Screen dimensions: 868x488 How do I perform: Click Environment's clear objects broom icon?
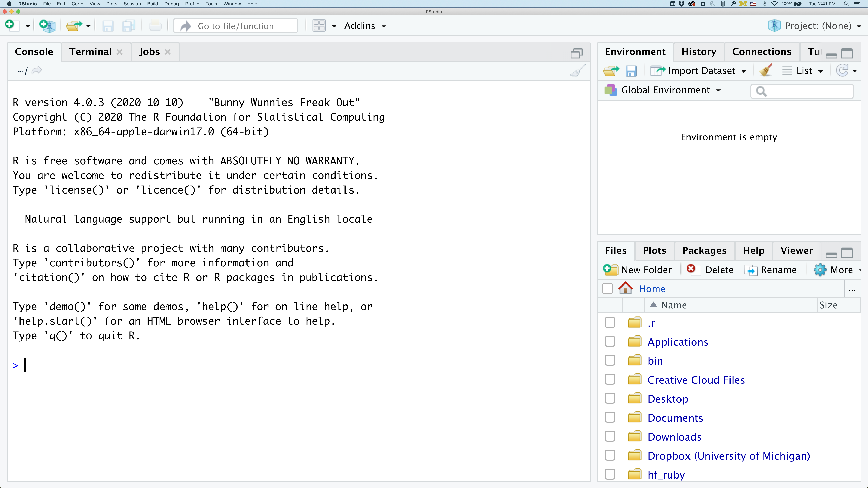tap(766, 70)
